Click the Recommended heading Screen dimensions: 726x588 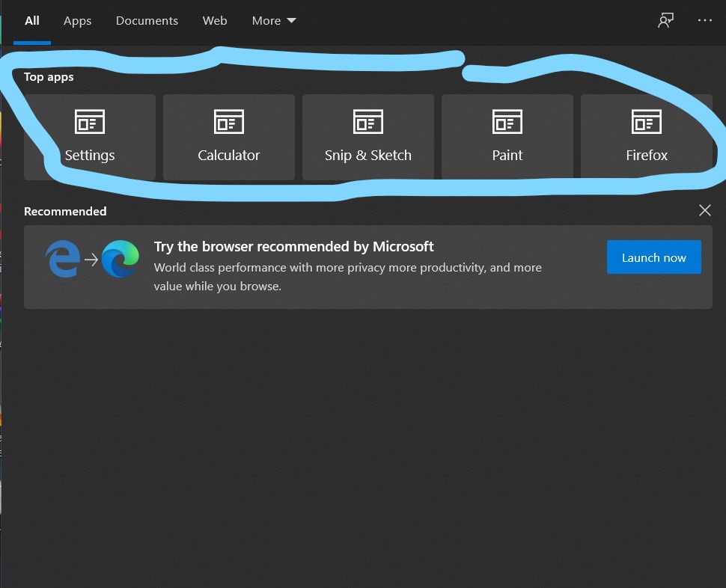tap(65, 212)
